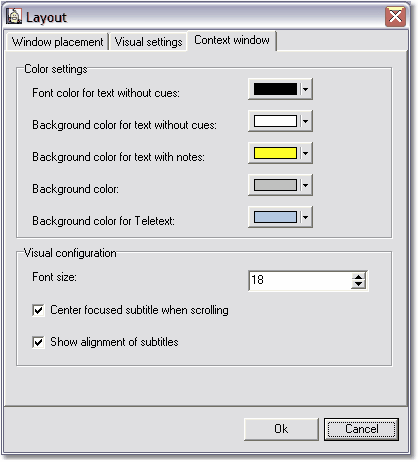Switch to the Window placement tab

[57, 42]
